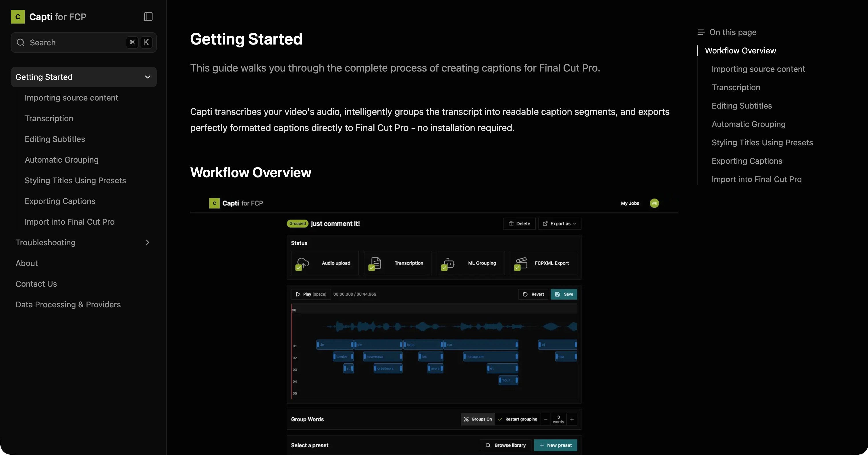Click the New preset button
Image resolution: width=868 pixels, height=455 pixels.
pos(555,445)
